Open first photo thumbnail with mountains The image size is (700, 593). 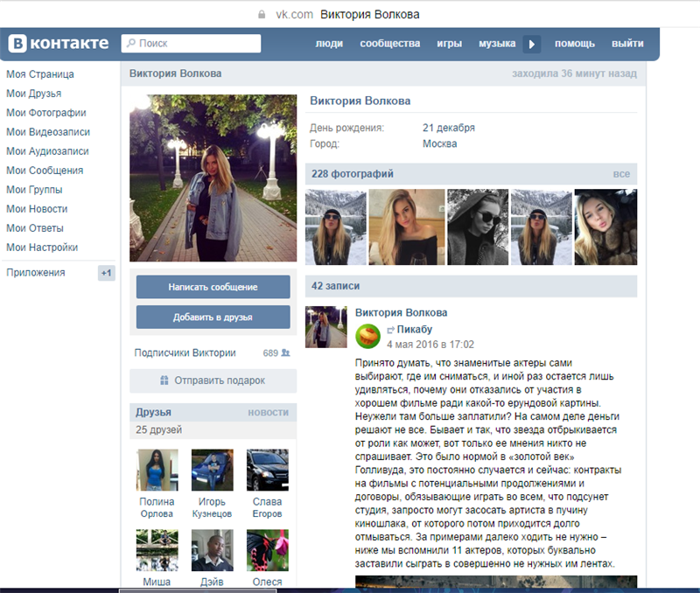[336, 227]
